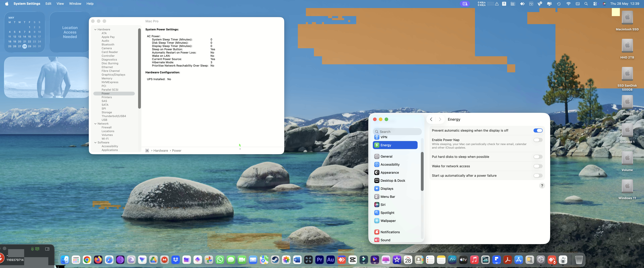Select Thunderbolt/USB4 in hardware list

pyautogui.click(x=114, y=116)
